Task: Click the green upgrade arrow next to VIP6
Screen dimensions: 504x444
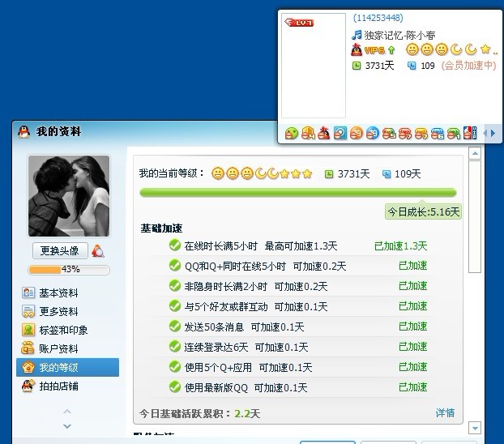Action: pos(391,50)
